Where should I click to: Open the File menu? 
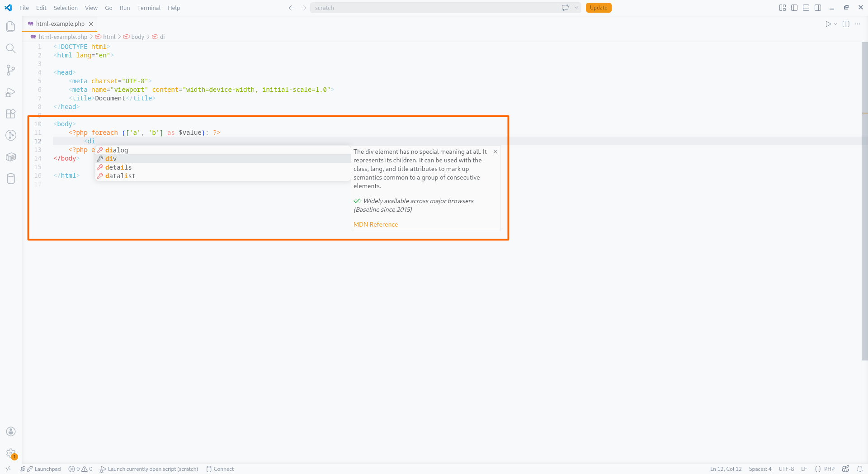[x=24, y=8]
